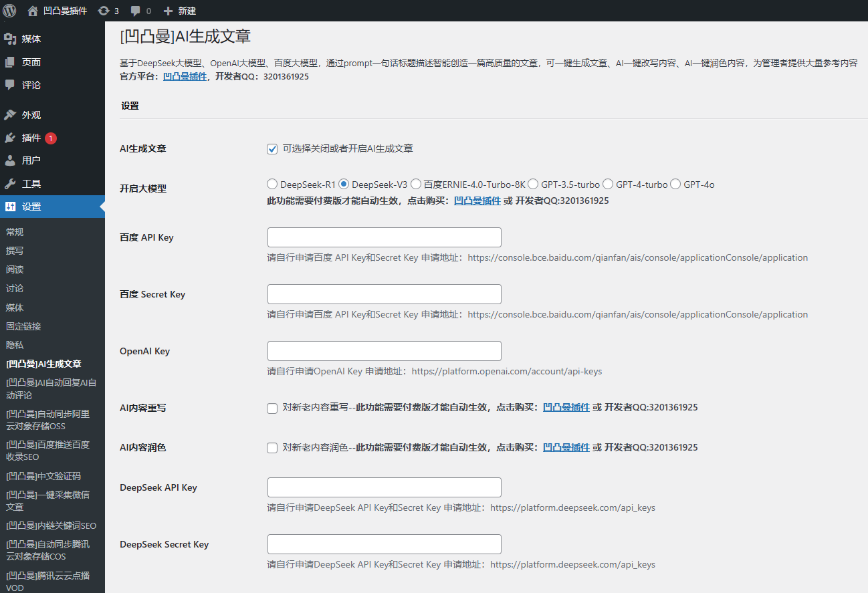Image resolution: width=868 pixels, height=593 pixels.
Task: Open the updates icon showing 3
Action: coord(104,11)
